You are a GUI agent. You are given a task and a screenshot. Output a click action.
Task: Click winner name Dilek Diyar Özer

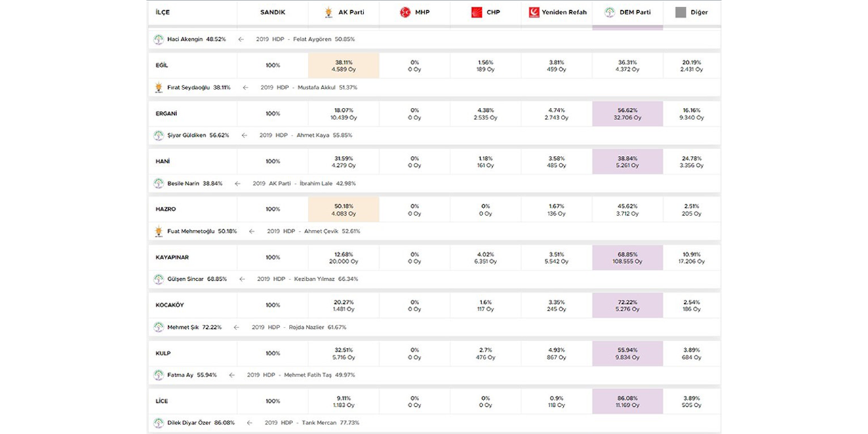189,423
